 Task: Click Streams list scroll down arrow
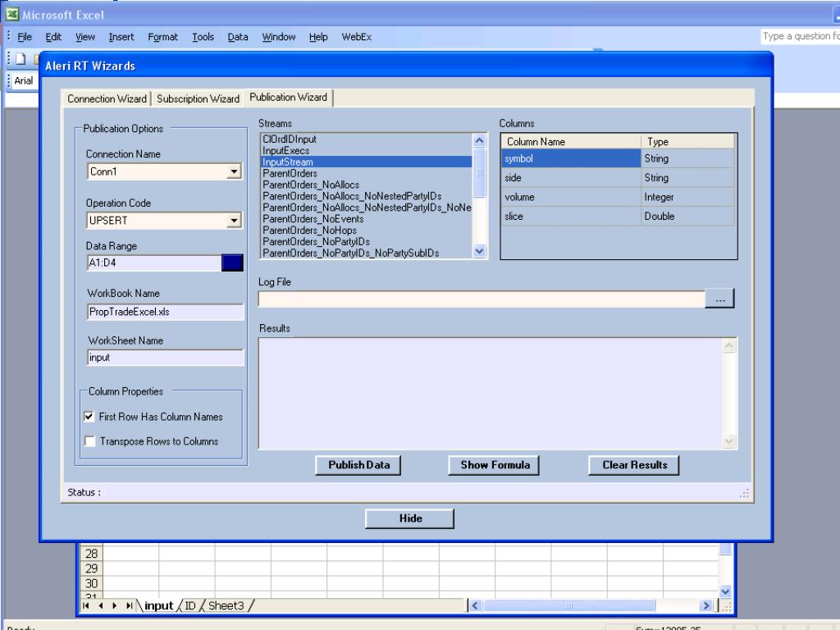tap(479, 251)
